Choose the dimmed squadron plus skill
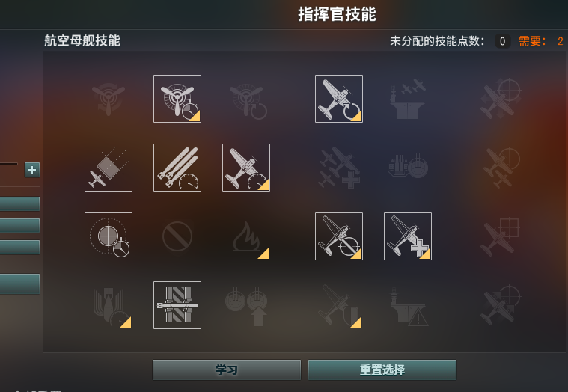 point(339,168)
